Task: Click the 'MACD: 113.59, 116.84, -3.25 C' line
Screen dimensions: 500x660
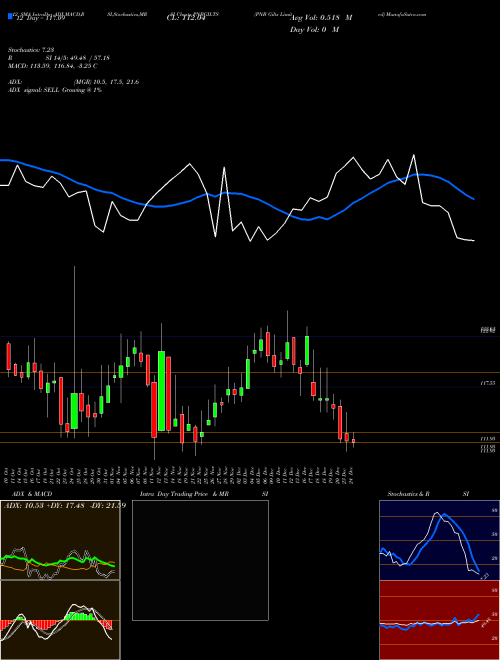Action: [53, 66]
